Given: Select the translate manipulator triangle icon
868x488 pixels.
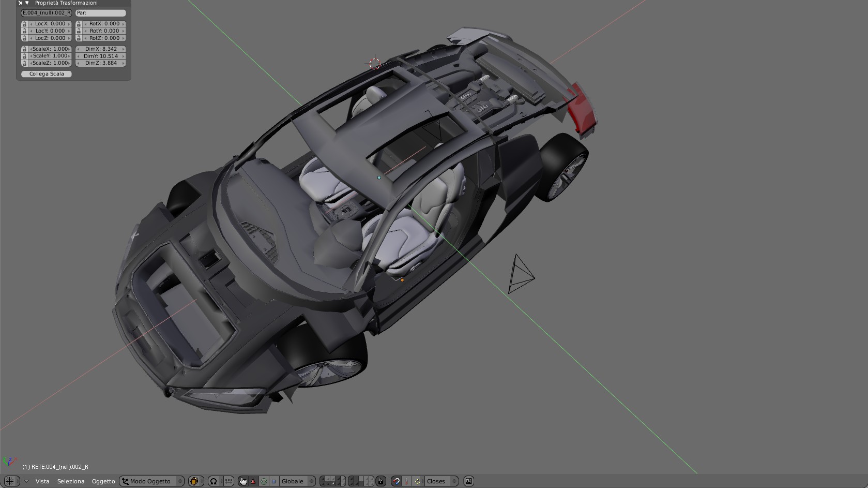Looking at the screenshot, I should (x=253, y=481).
